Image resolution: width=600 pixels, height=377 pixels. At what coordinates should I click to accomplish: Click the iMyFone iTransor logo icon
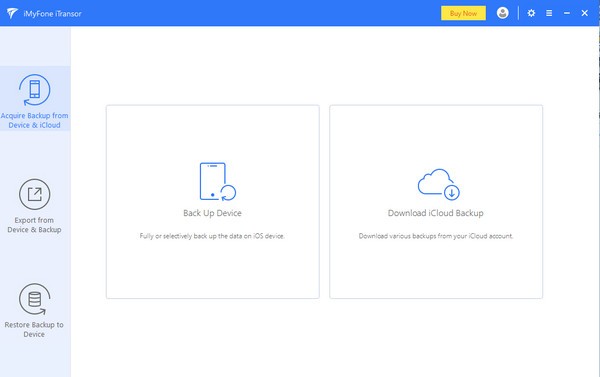point(12,13)
